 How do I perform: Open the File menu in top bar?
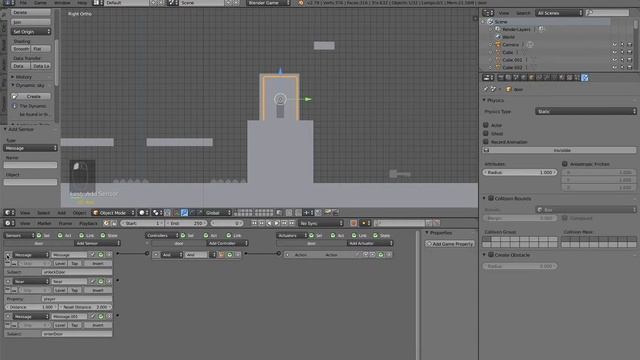click(x=24, y=2)
